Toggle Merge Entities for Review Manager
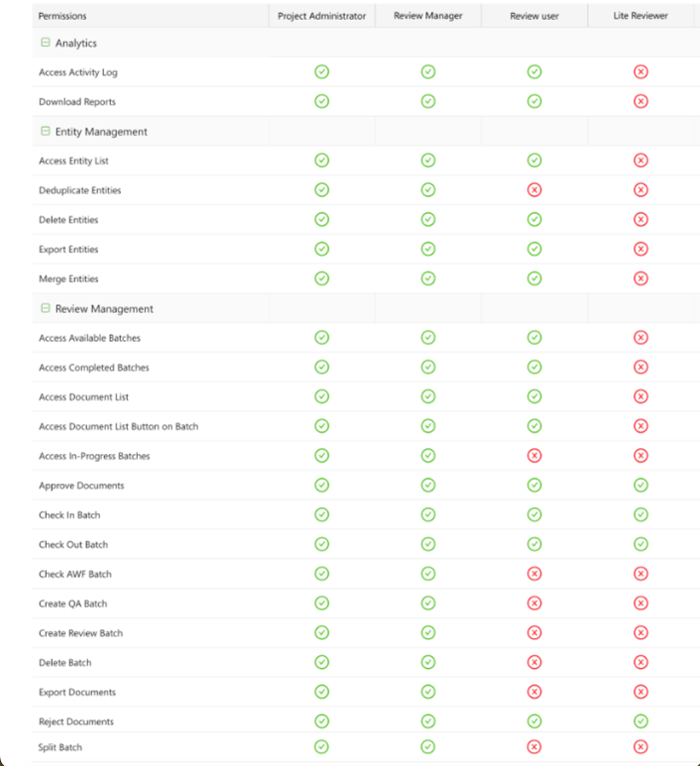Viewport: 700px width, 766px height. pos(427,278)
